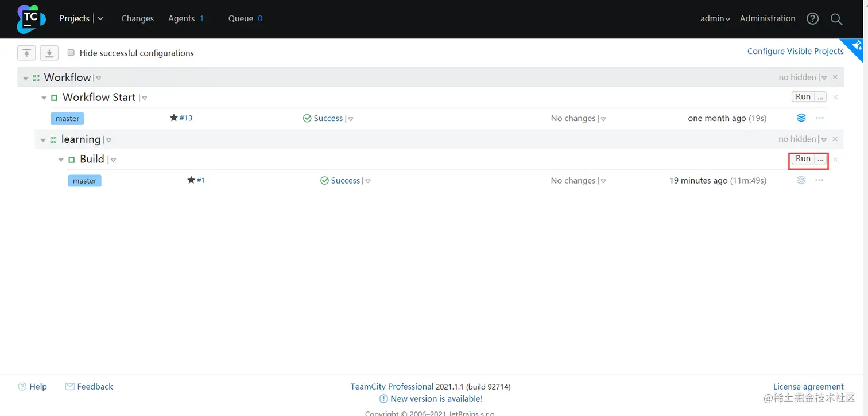Open no hidden dropdown in Workflow row
This screenshot has width=868, height=416.
tap(824, 78)
